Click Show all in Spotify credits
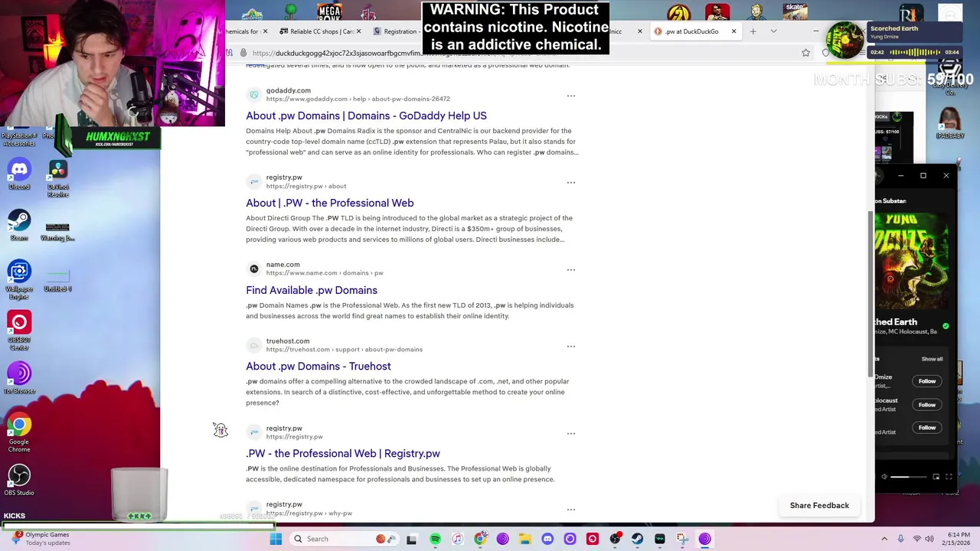This screenshot has height=551, width=980. (x=932, y=359)
